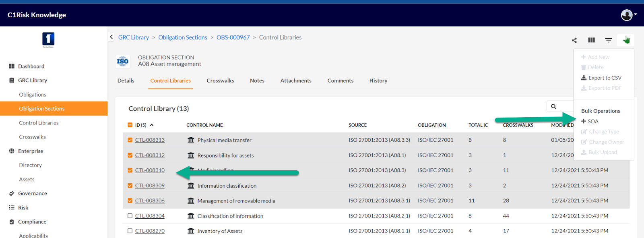Open the column chooser icon

pyautogui.click(x=591, y=40)
